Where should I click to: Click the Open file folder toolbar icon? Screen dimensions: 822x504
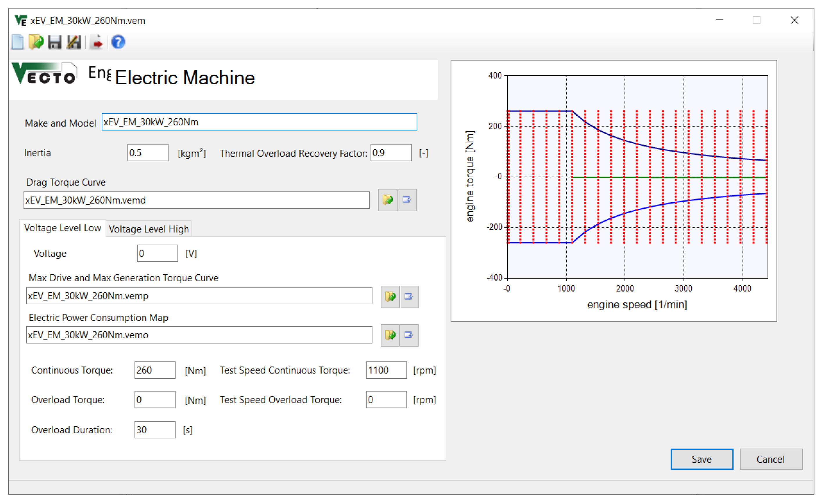(36, 42)
